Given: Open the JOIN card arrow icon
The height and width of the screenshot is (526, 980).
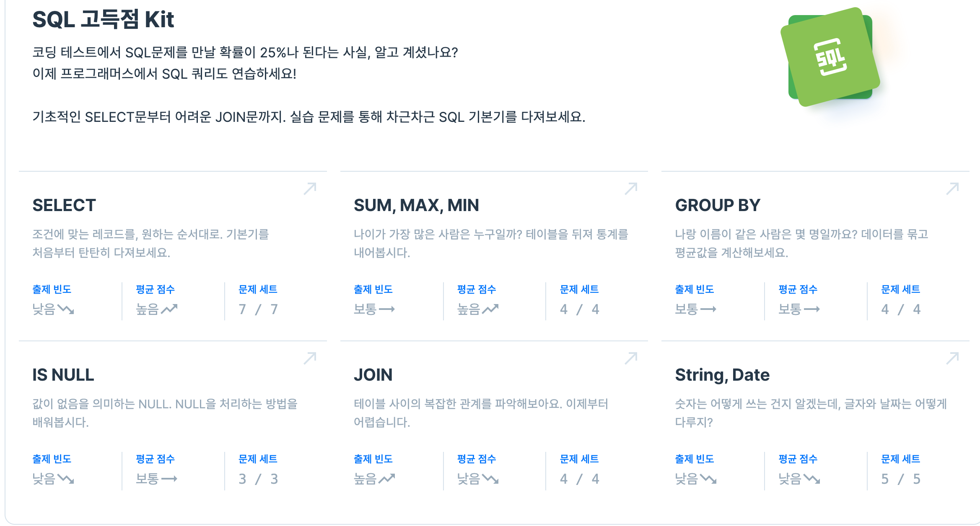Looking at the screenshot, I should [631, 358].
